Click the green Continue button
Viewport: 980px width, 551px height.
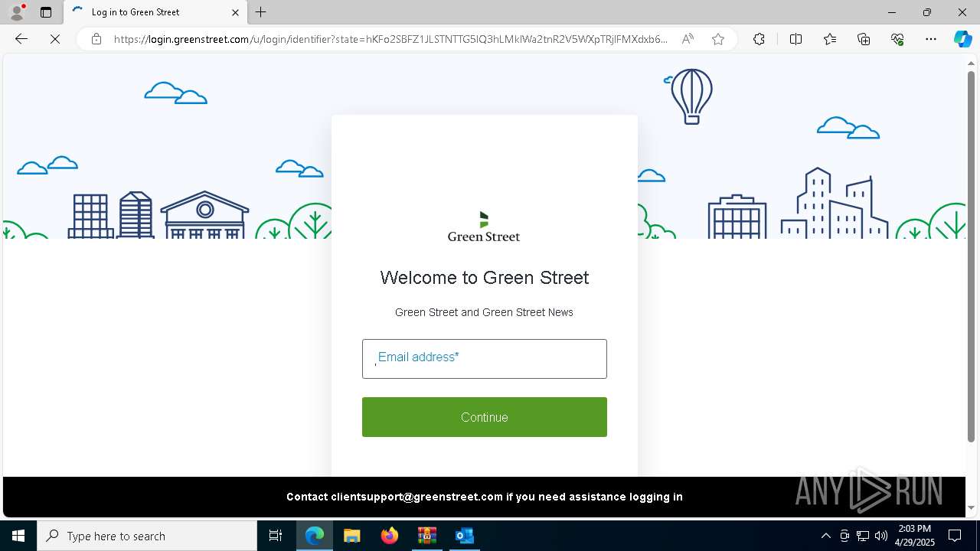pos(485,417)
